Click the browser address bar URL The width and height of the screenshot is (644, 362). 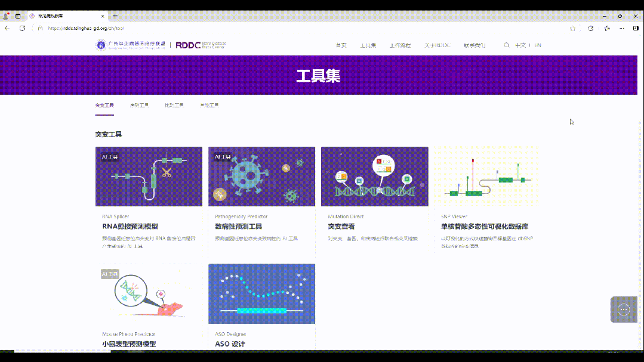[x=85, y=28]
